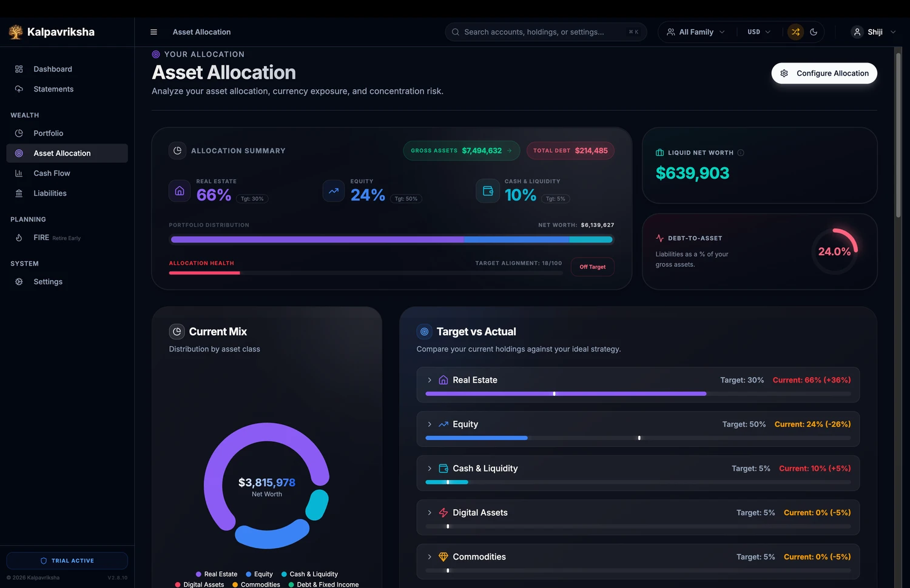Click the Liquid Net Worth briefcase icon
Image resolution: width=910 pixels, height=588 pixels.
[x=660, y=153]
